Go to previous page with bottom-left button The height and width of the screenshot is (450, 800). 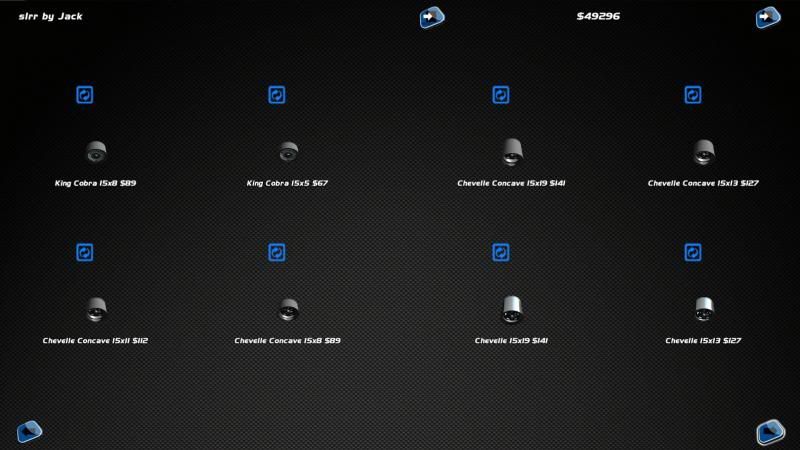29,432
